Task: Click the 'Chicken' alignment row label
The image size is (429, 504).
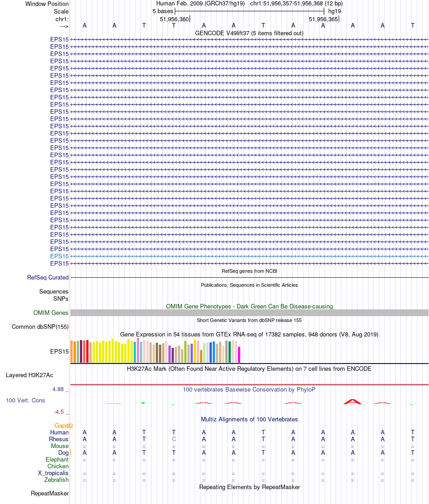Action: tap(58, 467)
